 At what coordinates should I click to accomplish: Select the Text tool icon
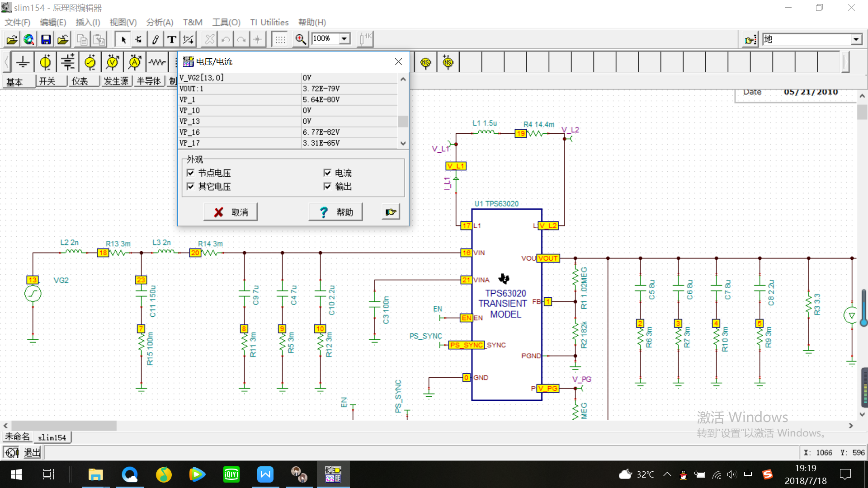click(171, 40)
